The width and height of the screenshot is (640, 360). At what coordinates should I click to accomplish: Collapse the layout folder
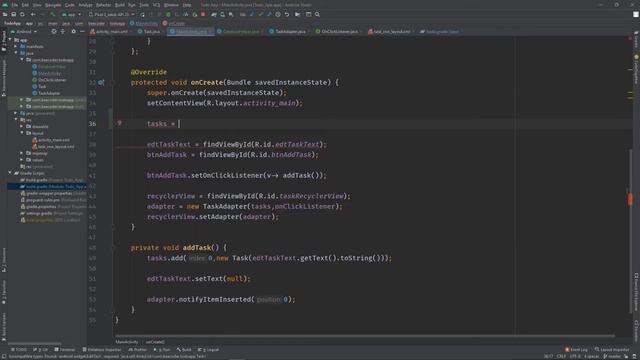[22, 133]
